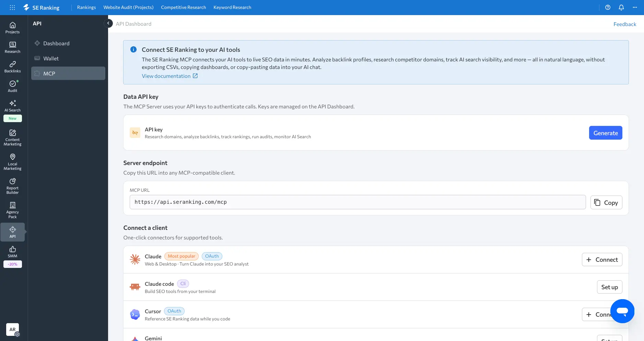The width and height of the screenshot is (644, 341).
Task: Click the API key icon
Action: click(x=135, y=133)
